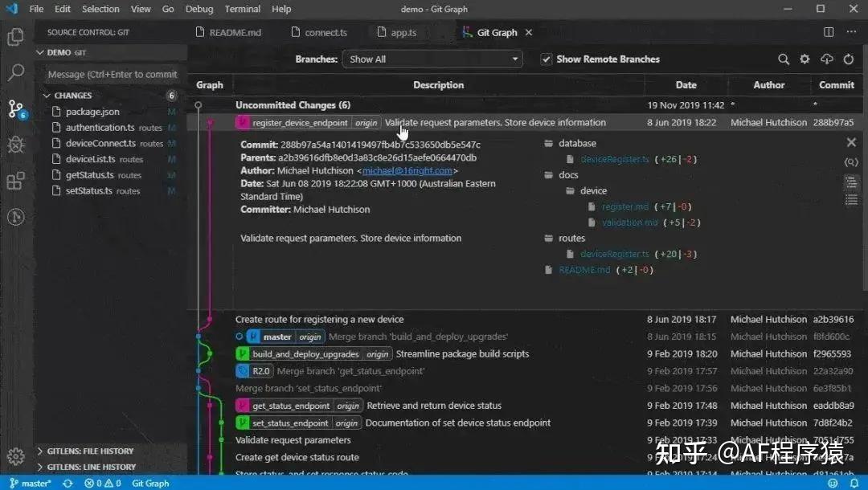Refresh the Git Graph with the reload icon
The image size is (868, 490).
[849, 59]
